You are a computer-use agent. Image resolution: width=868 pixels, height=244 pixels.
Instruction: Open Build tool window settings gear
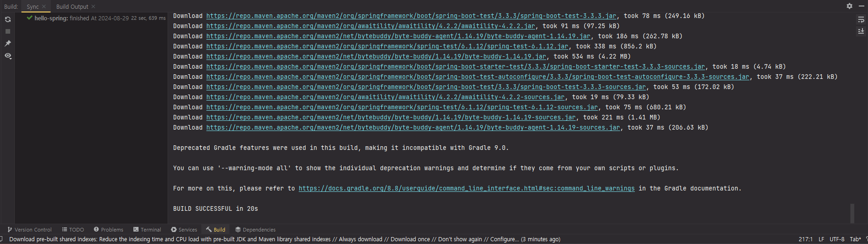click(x=850, y=6)
